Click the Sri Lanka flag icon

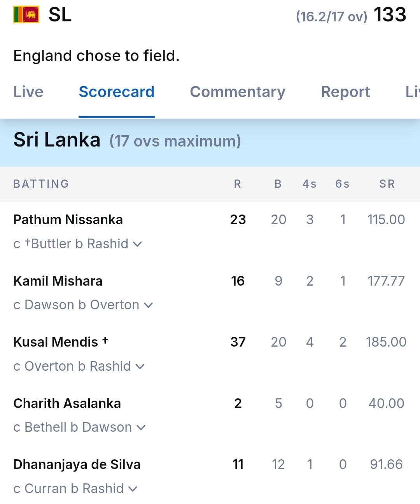pyautogui.click(x=26, y=15)
